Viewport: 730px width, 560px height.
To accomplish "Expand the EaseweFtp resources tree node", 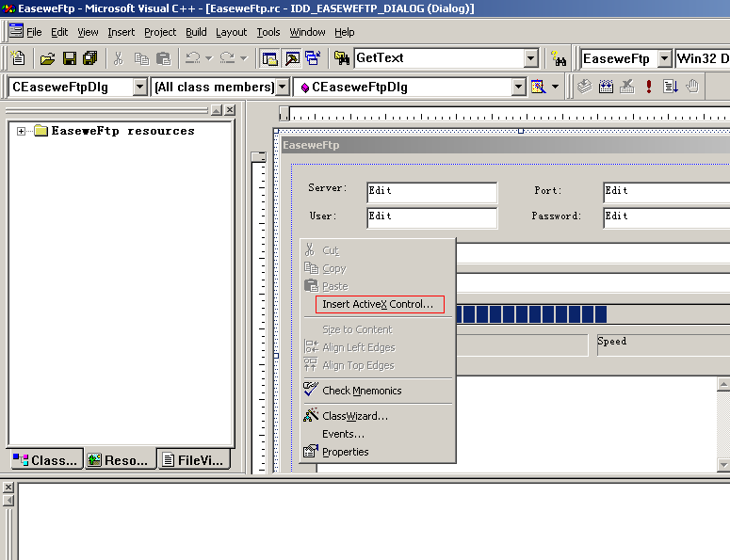I will click(21, 131).
